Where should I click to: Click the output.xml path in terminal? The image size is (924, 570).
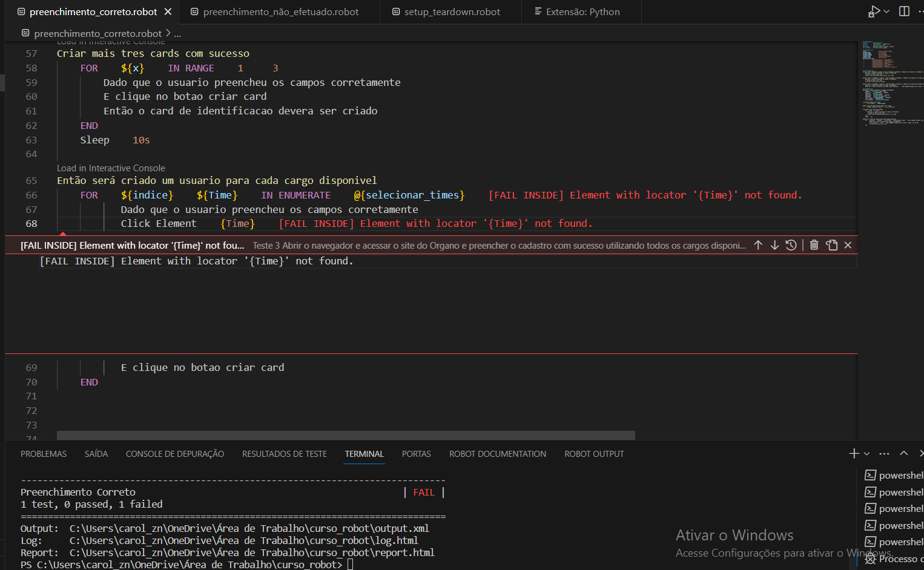coord(249,528)
